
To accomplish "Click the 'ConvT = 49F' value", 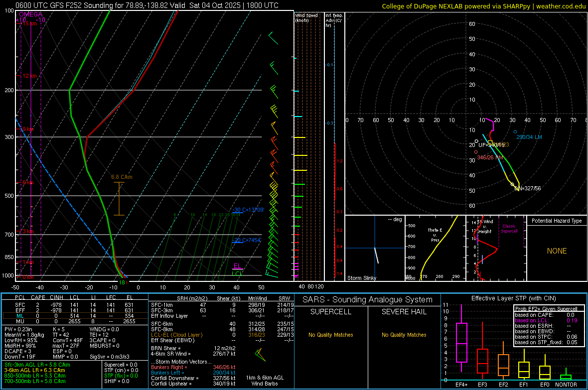I will pos(68,341).
